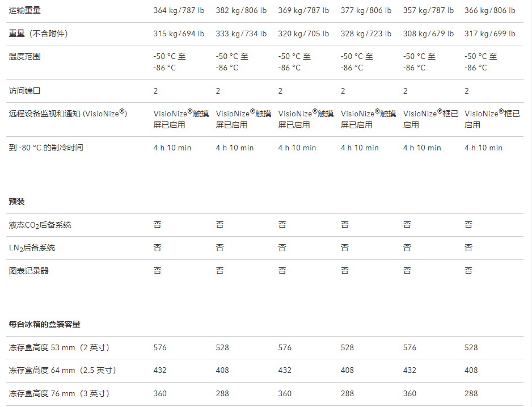Screen dimensions: 532x407
Task: Select the 冻存盒高度 76 mm row label
Action: click(59, 393)
